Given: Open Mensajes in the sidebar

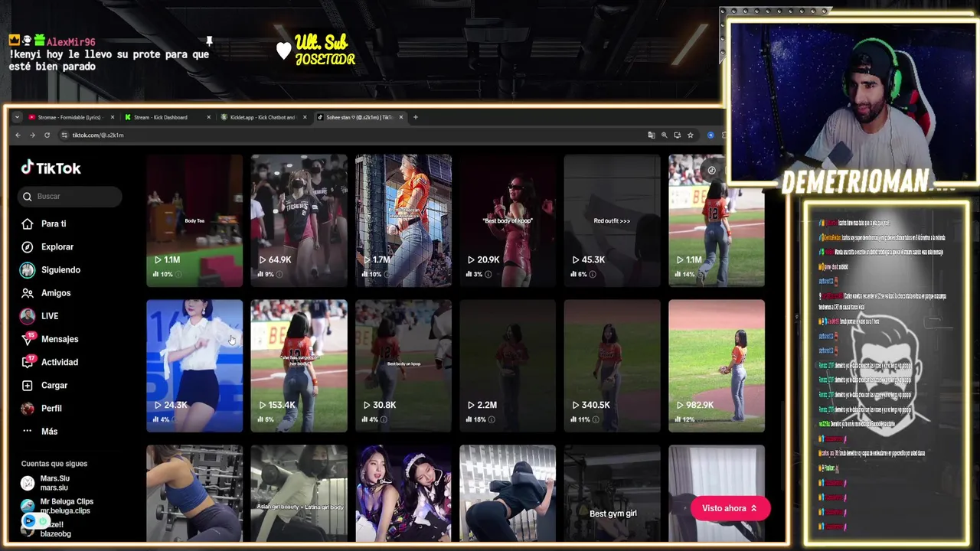Looking at the screenshot, I should pyautogui.click(x=60, y=339).
